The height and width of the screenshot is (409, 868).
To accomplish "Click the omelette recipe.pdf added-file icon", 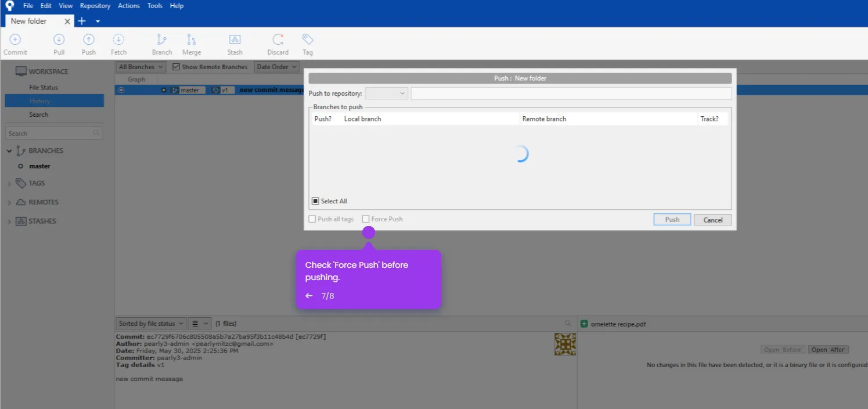I will [x=584, y=324].
